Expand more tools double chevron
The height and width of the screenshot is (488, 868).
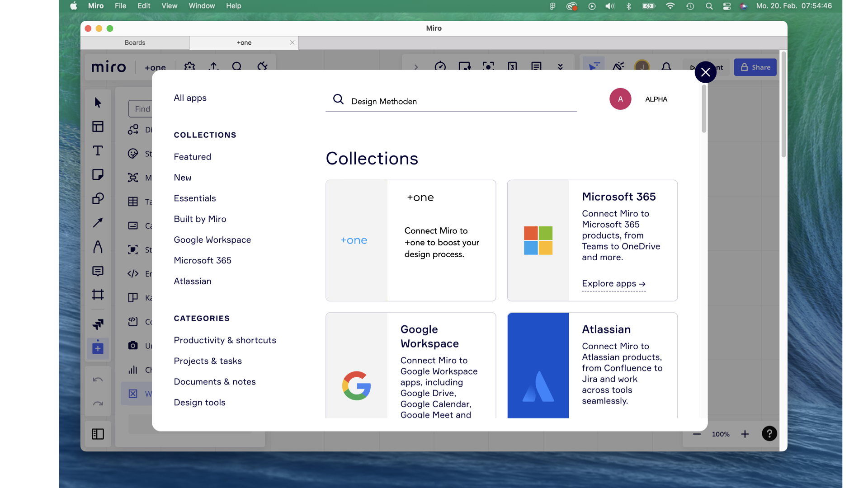[560, 67]
